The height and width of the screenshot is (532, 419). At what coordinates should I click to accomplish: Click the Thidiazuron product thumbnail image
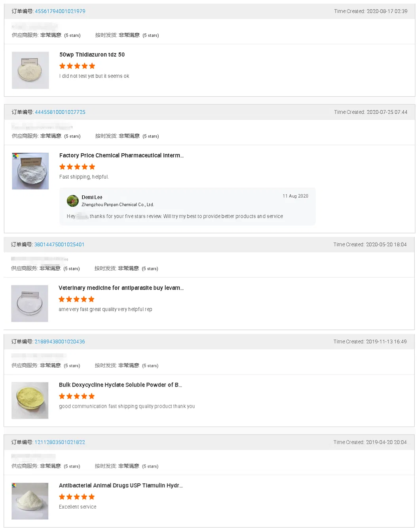pyautogui.click(x=30, y=70)
